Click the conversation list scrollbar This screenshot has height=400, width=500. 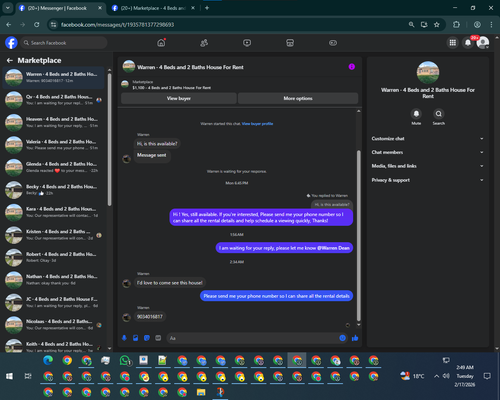[109, 139]
